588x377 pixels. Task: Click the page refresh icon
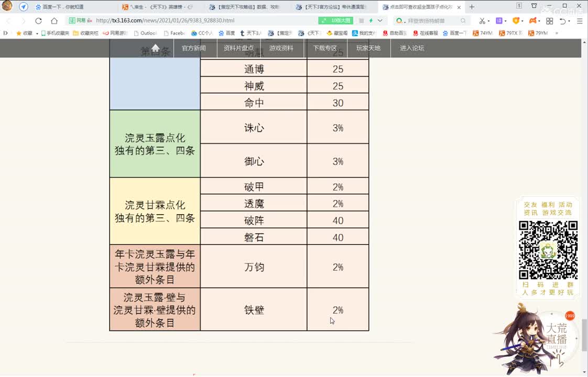pyautogui.click(x=38, y=21)
